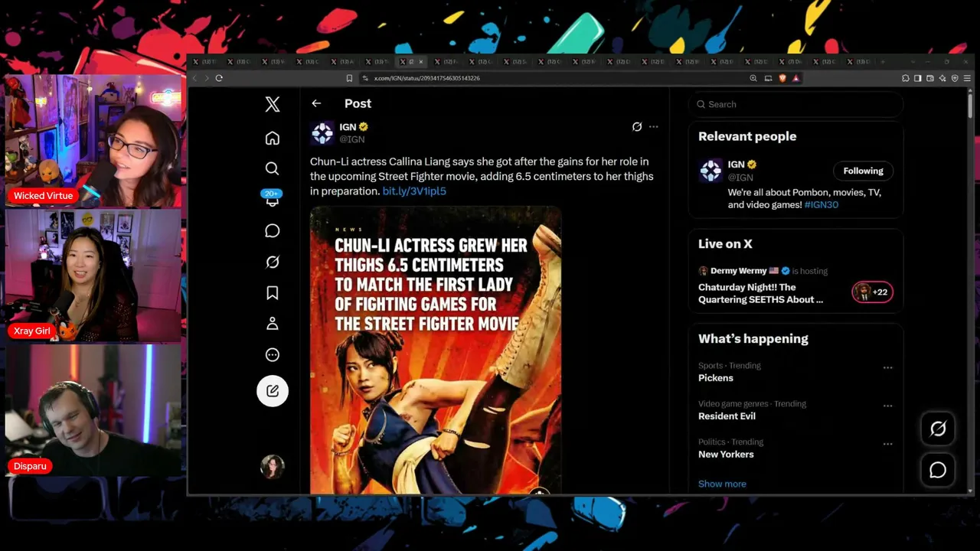
Task: Open the Brave Shields lion icon
Action: (782, 78)
